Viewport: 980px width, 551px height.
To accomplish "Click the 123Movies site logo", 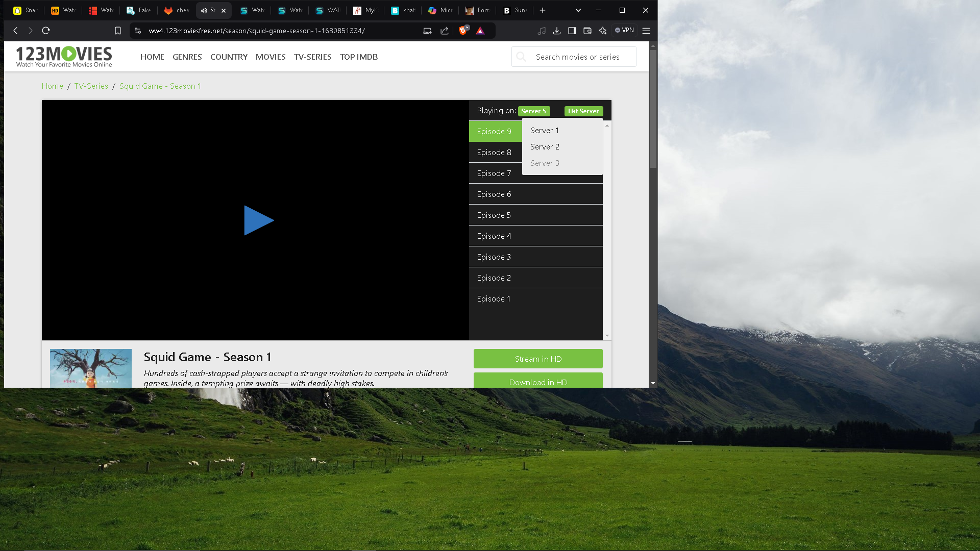I will [x=64, y=57].
